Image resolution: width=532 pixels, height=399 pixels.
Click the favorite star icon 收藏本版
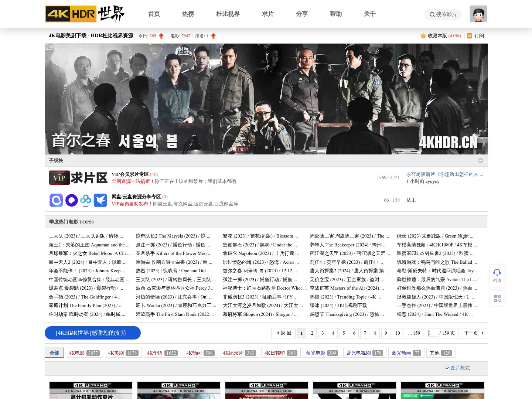click(x=423, y=36)
